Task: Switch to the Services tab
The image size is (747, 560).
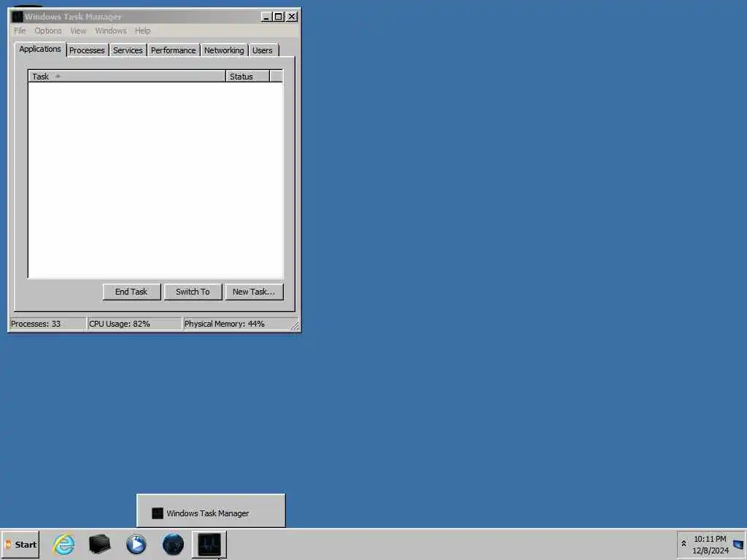Action: [128, 50]
